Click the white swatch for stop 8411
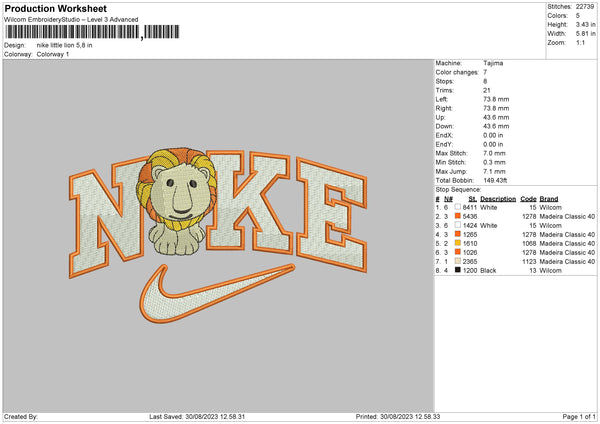Viewport: 600px width, 424px height. (458, 207)
